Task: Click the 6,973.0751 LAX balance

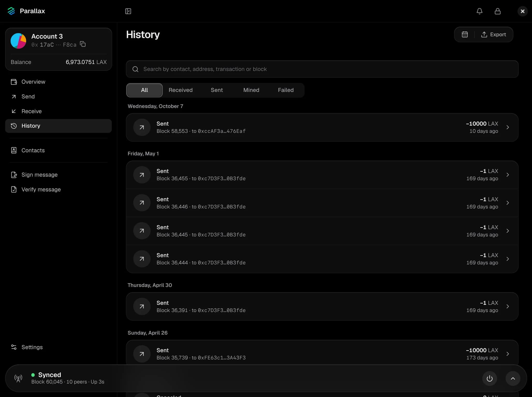Action: point(86,62)
